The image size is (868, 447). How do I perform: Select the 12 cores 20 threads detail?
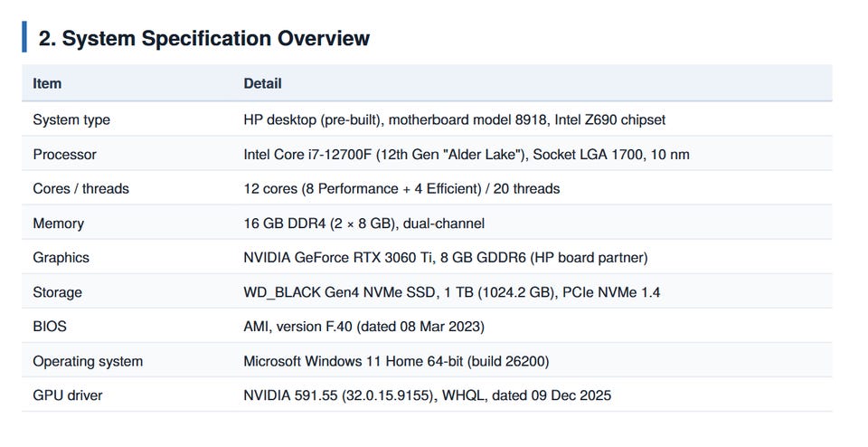coord(401,188)
